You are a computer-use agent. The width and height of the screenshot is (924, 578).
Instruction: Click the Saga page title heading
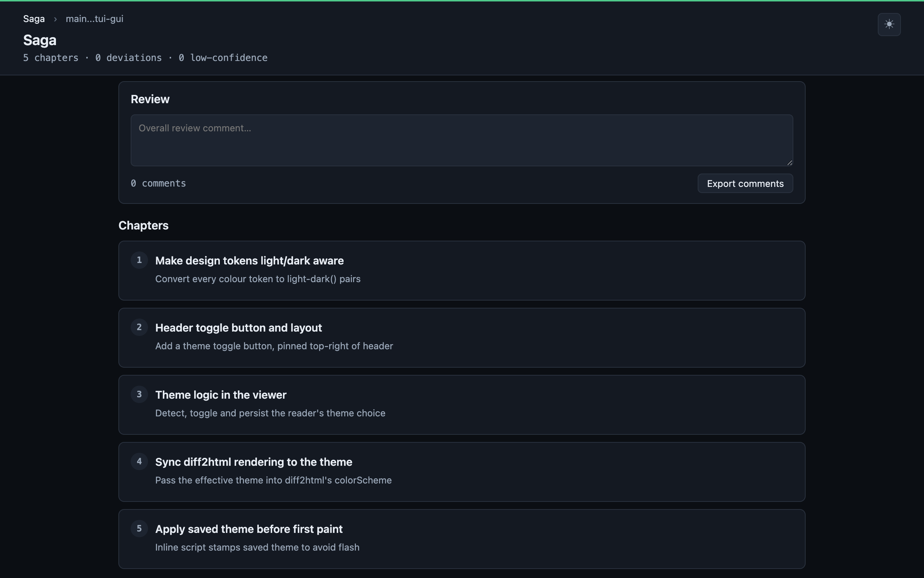(x=40, y=40)
